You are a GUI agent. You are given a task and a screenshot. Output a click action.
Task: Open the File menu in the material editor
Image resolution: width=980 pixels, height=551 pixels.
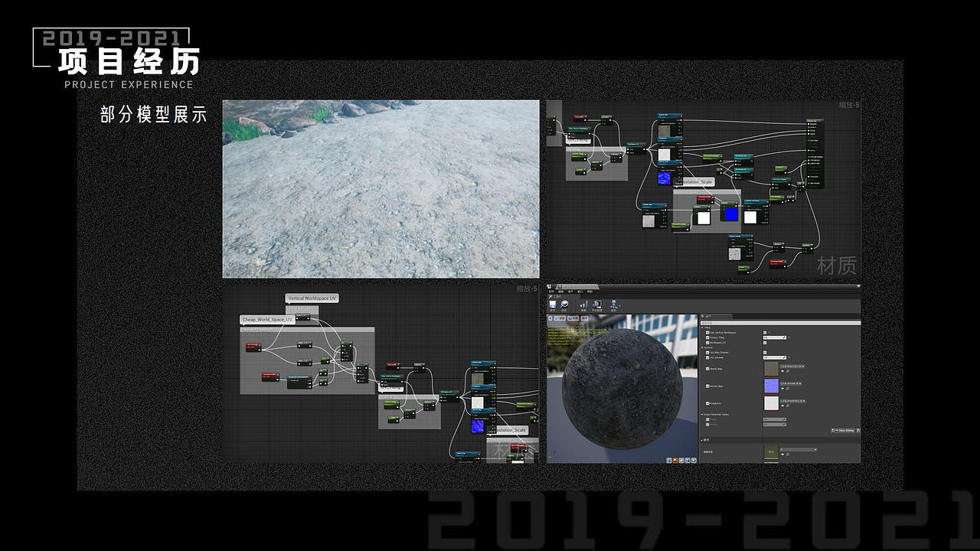pos(552,292)
